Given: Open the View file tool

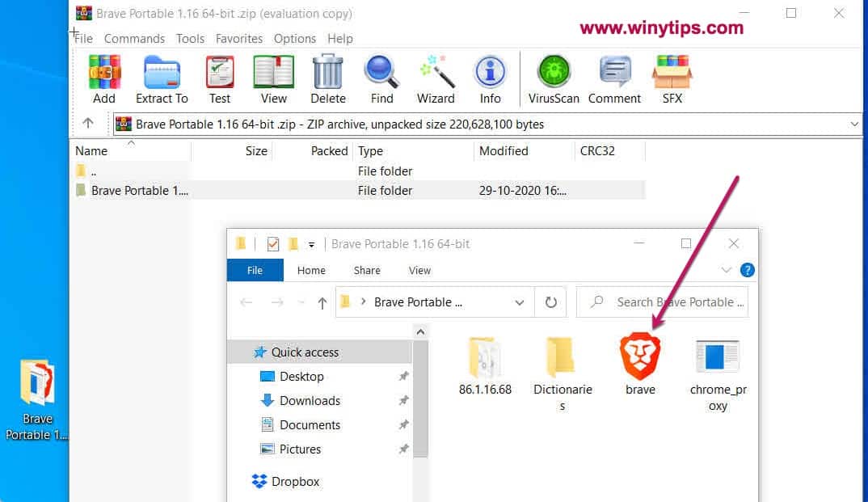Looking at the screenshot, I should point(273,79).
